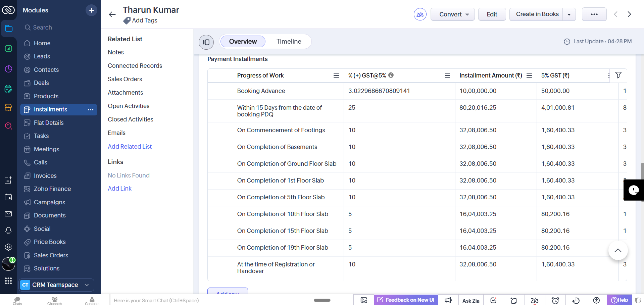Viewport: 644px width, 305px height.
Task: Toggle the related list side panel icon
Action: click(x=206, y=42)
